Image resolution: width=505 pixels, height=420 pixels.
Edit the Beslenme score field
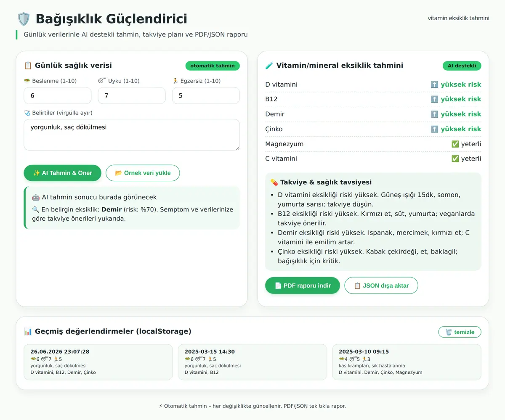(58, 95)
